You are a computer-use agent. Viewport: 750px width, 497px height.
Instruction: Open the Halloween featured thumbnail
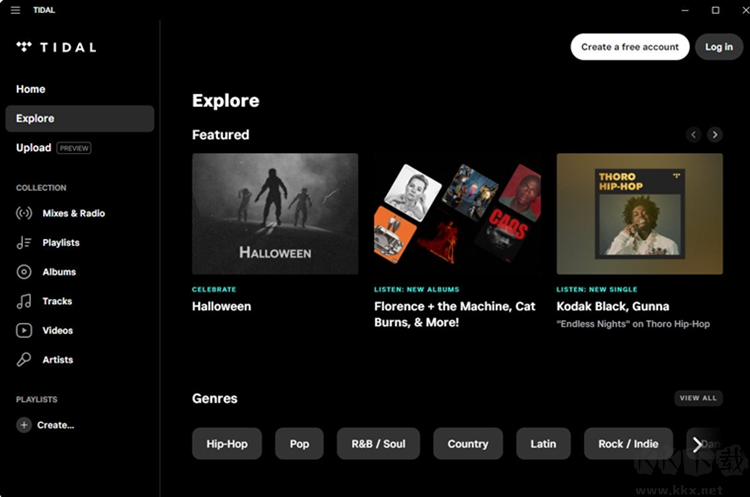275,214
